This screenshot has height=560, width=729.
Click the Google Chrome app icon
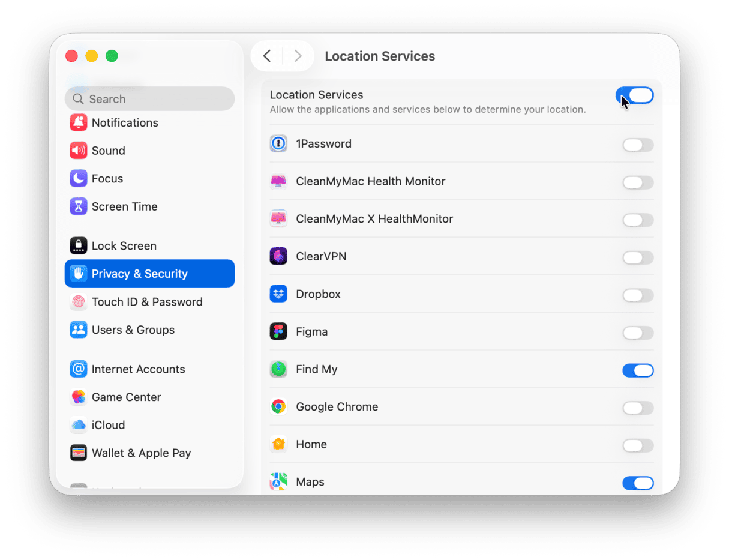pos(278,407)
